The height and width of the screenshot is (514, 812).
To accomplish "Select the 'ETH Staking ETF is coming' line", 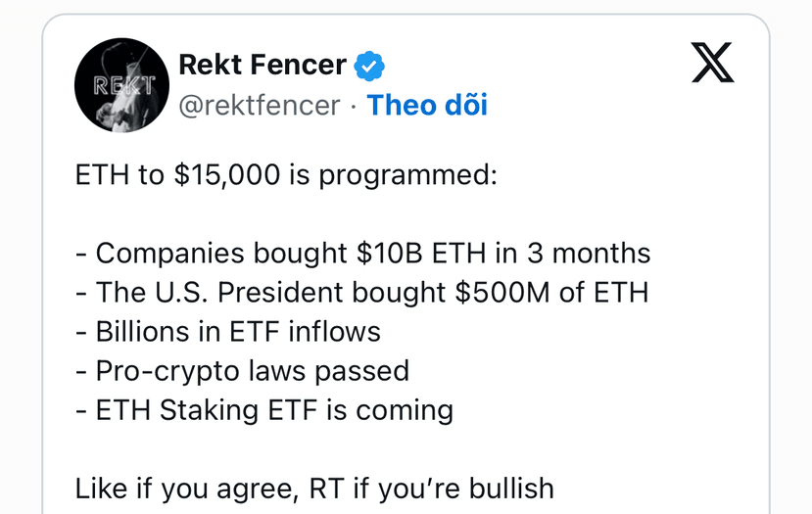I will point(264,410).
